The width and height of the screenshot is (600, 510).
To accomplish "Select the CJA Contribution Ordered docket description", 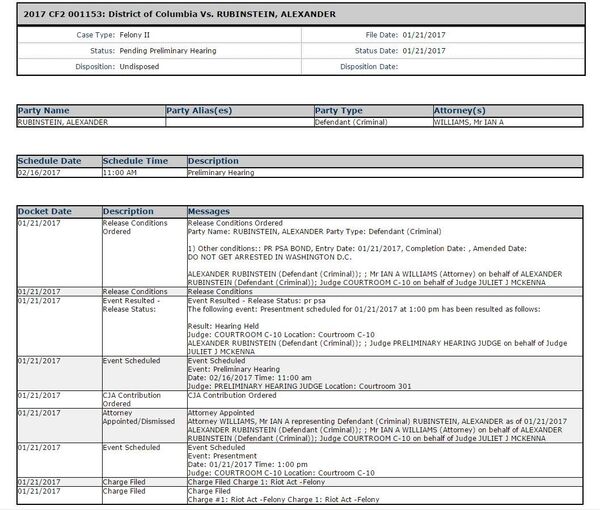I will pos(132,400).
